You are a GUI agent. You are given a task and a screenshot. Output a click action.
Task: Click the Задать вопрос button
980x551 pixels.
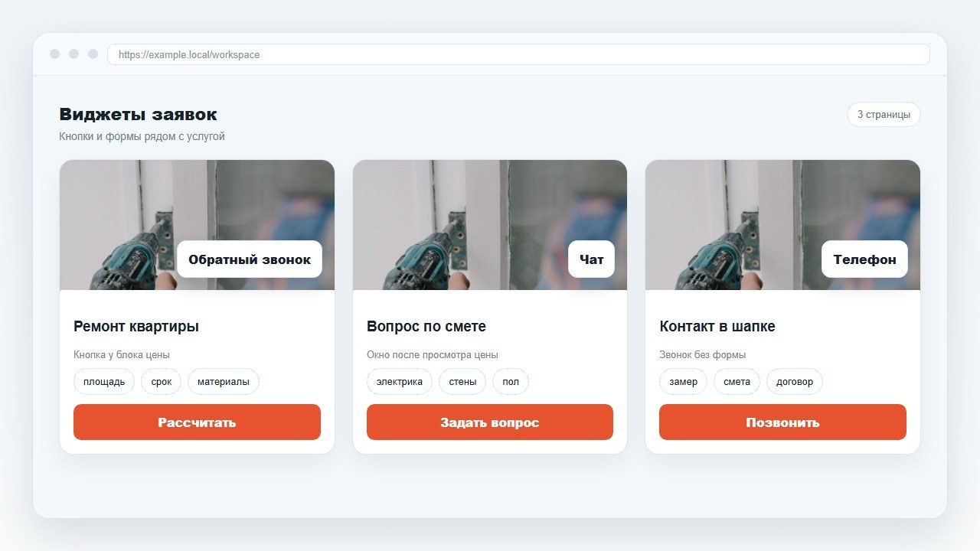click(490, 422)
